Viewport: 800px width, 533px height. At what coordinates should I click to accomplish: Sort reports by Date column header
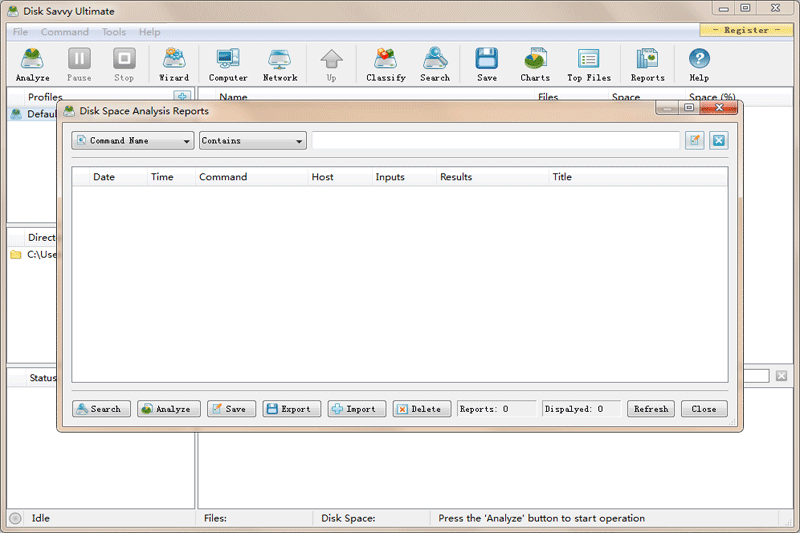[x=104, y=177]
